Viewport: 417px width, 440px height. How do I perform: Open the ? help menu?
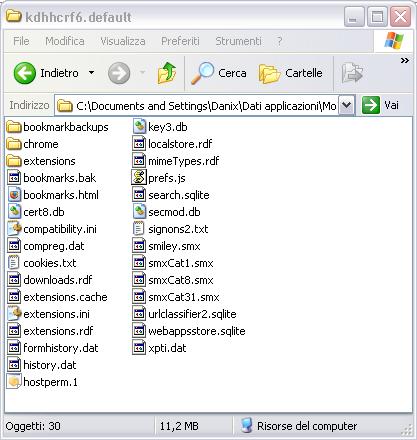[280, 41]
